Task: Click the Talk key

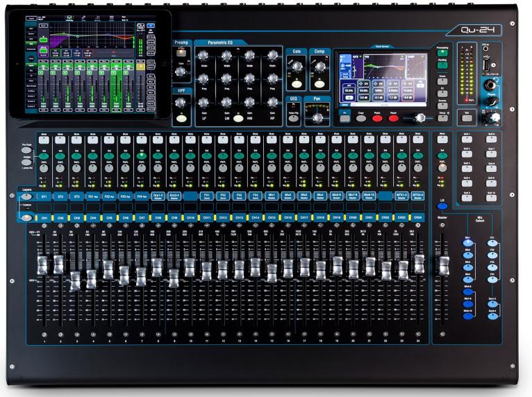Action: pyautogui.click(x=467, y=118)
